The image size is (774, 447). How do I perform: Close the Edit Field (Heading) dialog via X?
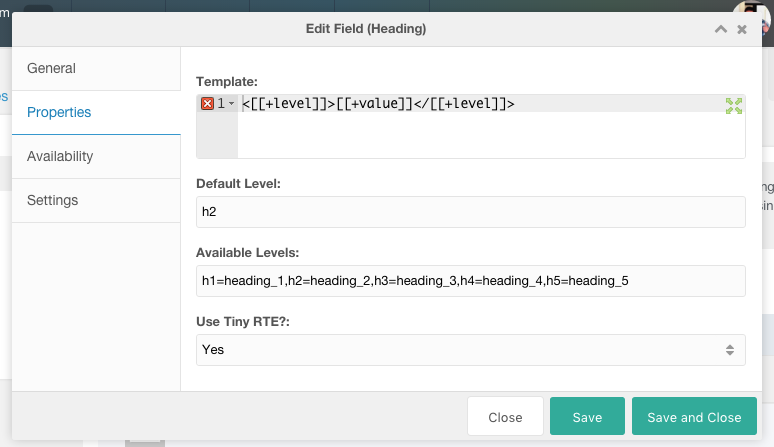[742, 30]
